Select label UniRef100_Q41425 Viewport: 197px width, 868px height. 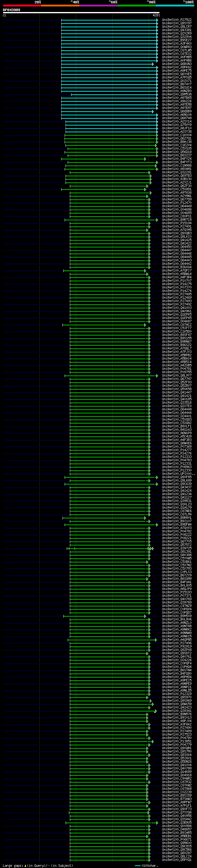pos(176,240)
